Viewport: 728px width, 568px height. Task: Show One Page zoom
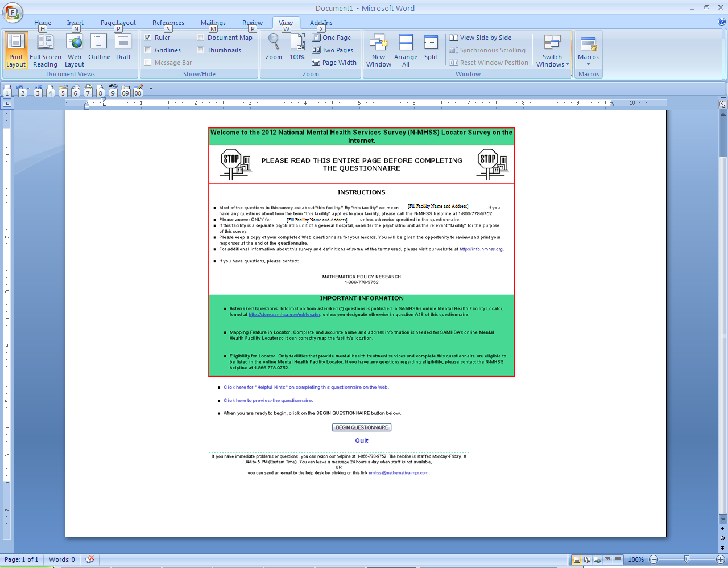click(332, 38)
